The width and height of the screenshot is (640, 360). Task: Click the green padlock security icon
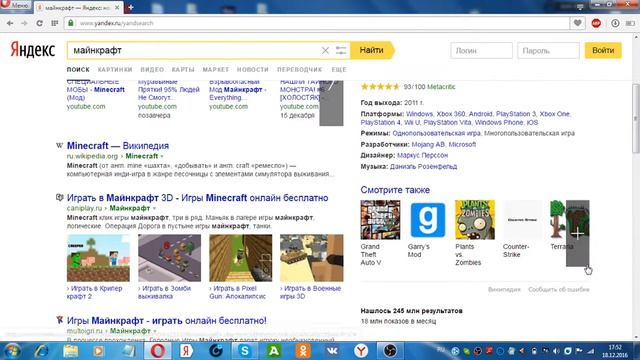[71, 23]
